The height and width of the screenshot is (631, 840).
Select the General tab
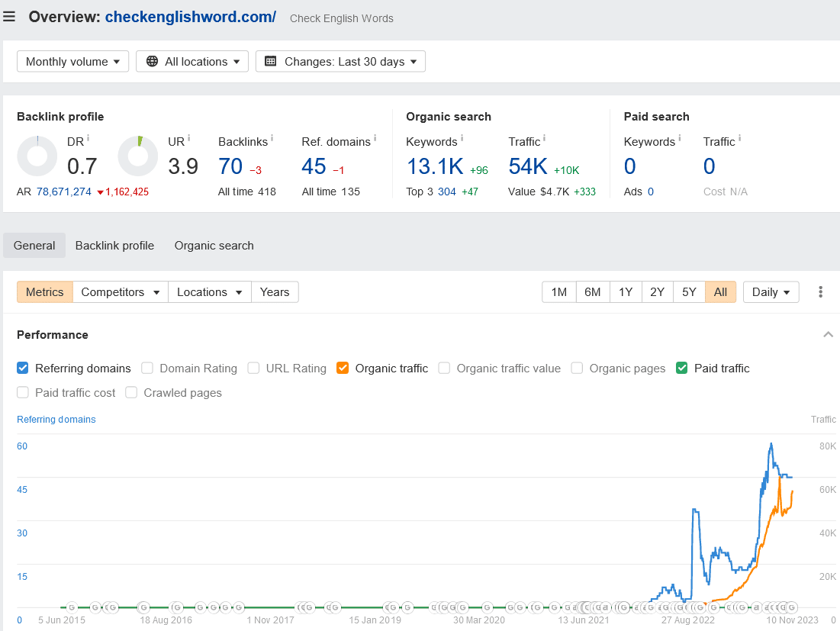[x=34, y=246]
